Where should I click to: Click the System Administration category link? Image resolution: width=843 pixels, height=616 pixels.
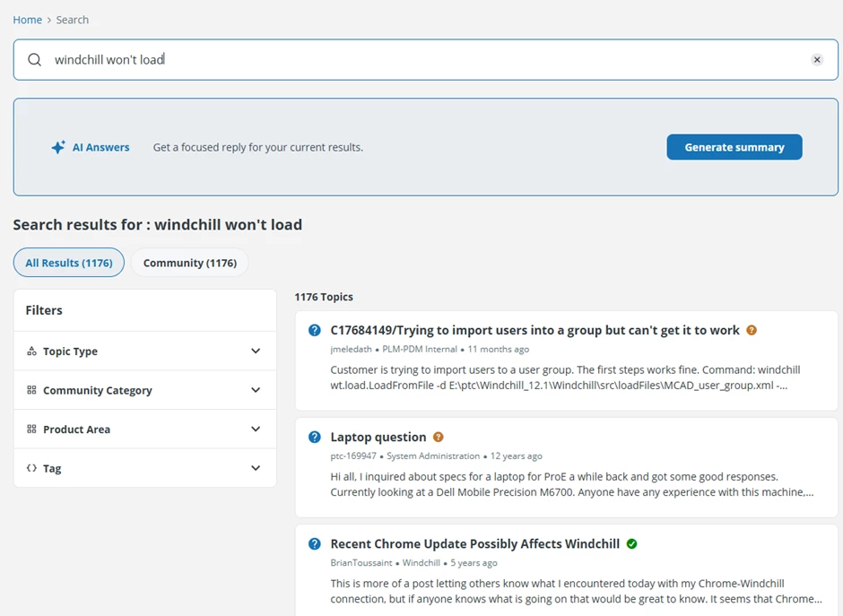[433, 456]
